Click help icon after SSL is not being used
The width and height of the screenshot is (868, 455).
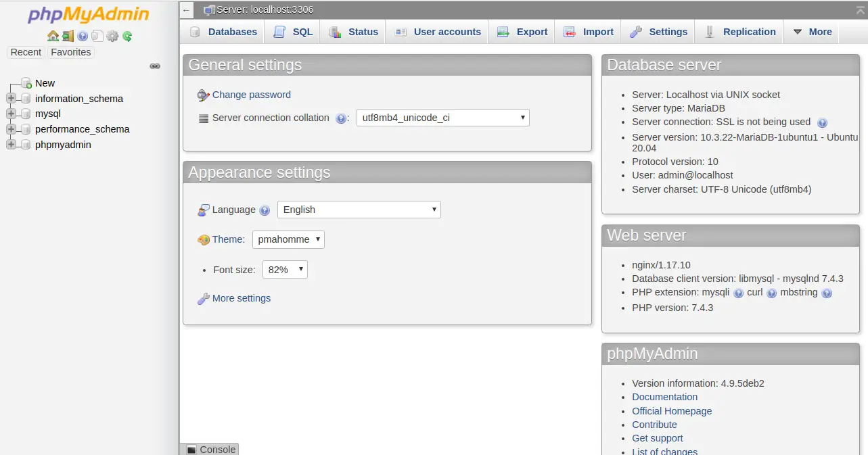pos(823,123)
